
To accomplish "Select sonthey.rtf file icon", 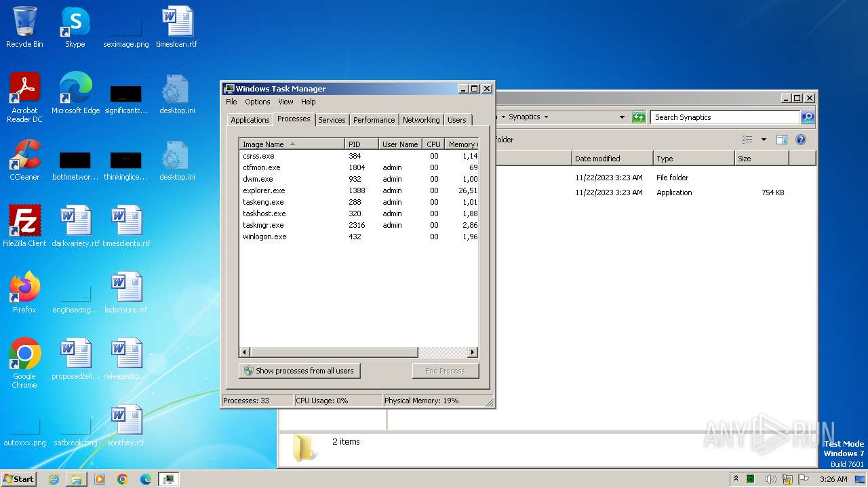I will (x=126, y=426).
